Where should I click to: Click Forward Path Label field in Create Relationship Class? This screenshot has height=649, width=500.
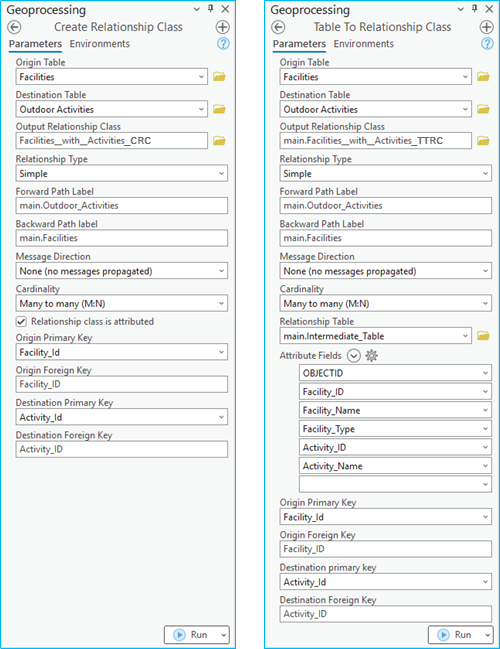pyautogui.click(x=122, y=206)
